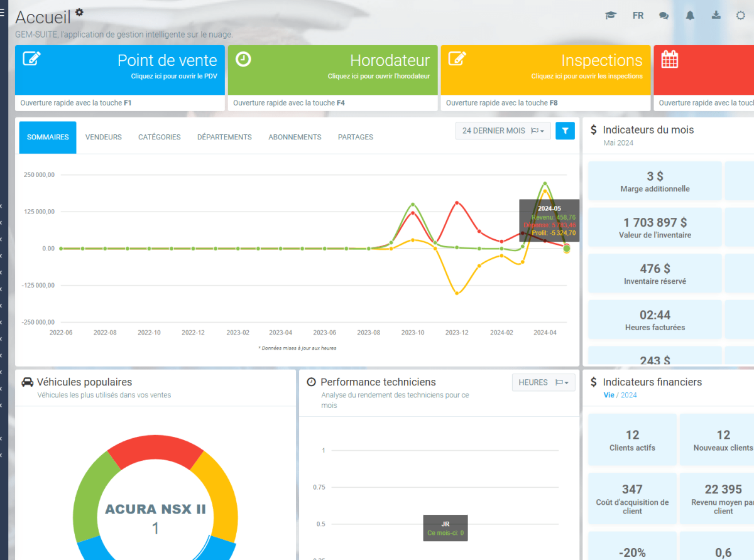Click car icon beside Véhicules populaires
The width and height of the screenshot is (754, 560).
coord(28,382)
